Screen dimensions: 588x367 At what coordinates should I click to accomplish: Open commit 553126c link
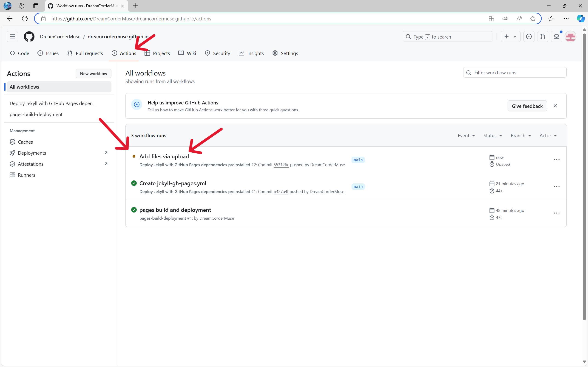pyautogui.click(x=281, y=165)
